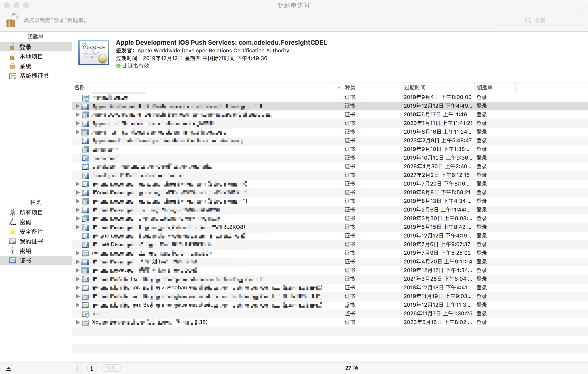Select the 本地项目 keychain in sidebar
Viewport: 588px width, 374px height.
pyautogui.click(x=31, y=56)
